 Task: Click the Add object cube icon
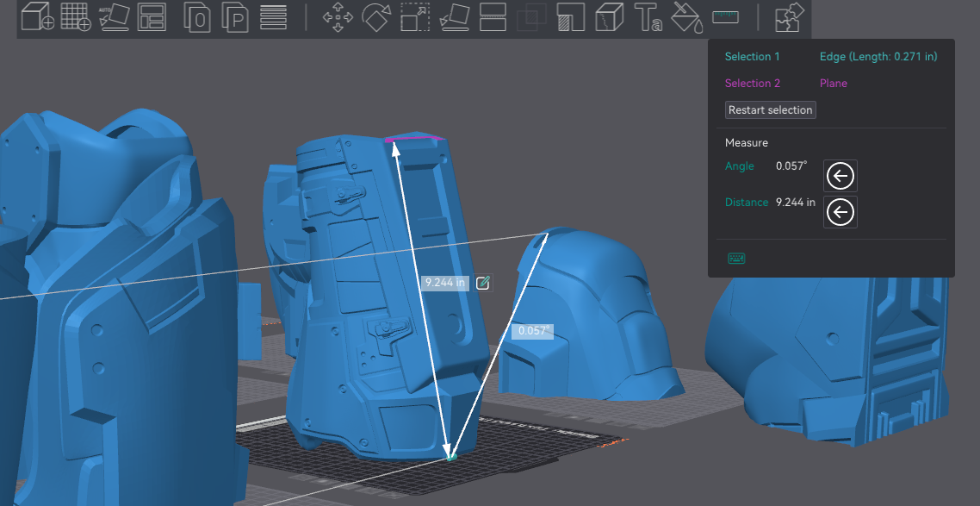[37, 17]
